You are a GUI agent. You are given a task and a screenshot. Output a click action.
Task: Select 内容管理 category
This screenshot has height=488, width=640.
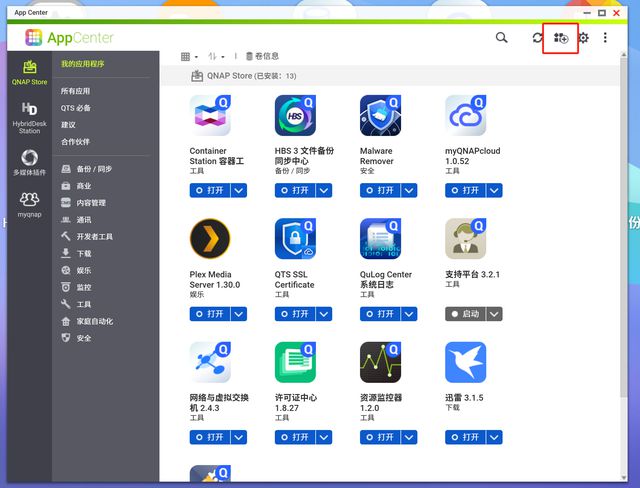click(x=84, y=203)
